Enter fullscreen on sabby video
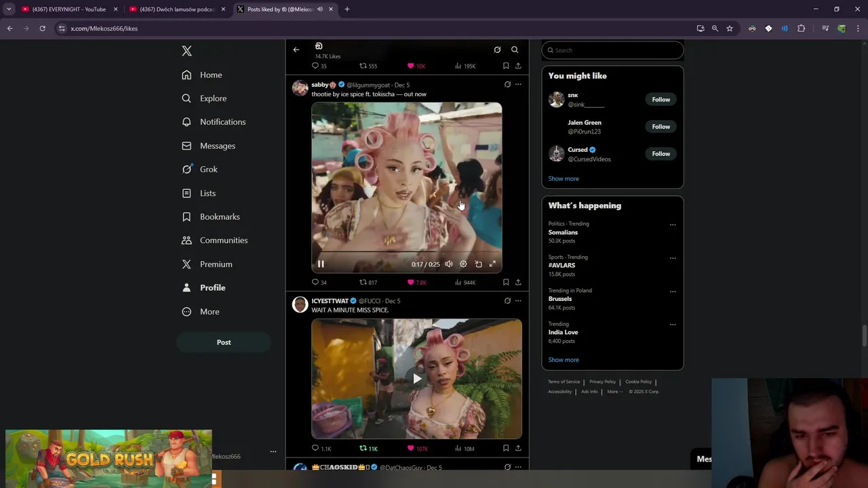868x488 pixels. tap(493, 264)
